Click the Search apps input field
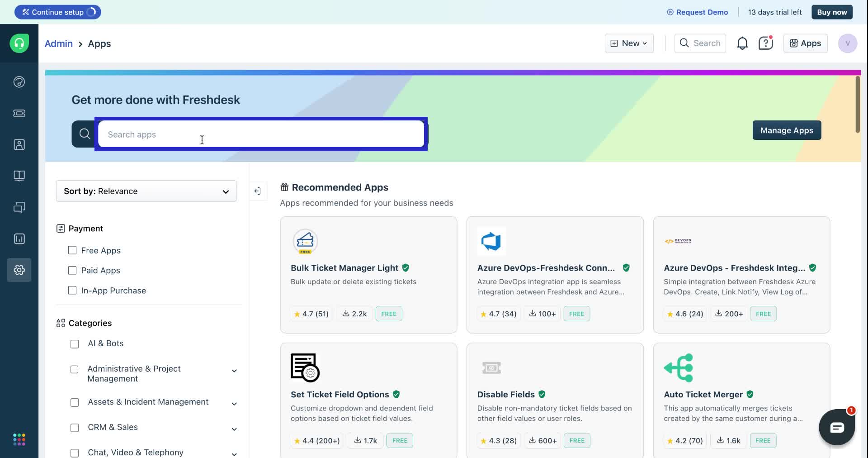This screenshot has height=458, width=868. 261,134
